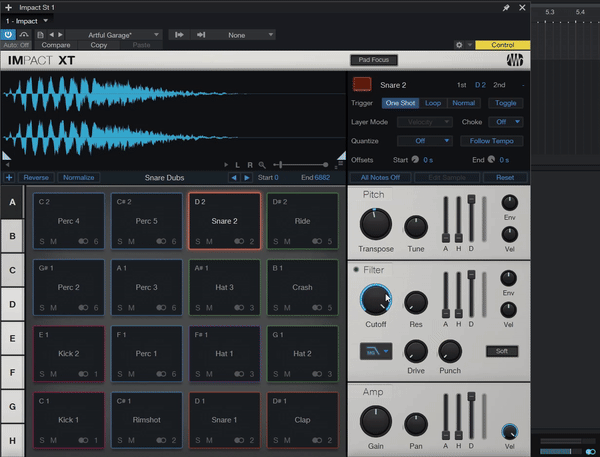Click the Crash pad
Image resolution: width=600 pixels, height=457 pixels.
coord(302,287)
